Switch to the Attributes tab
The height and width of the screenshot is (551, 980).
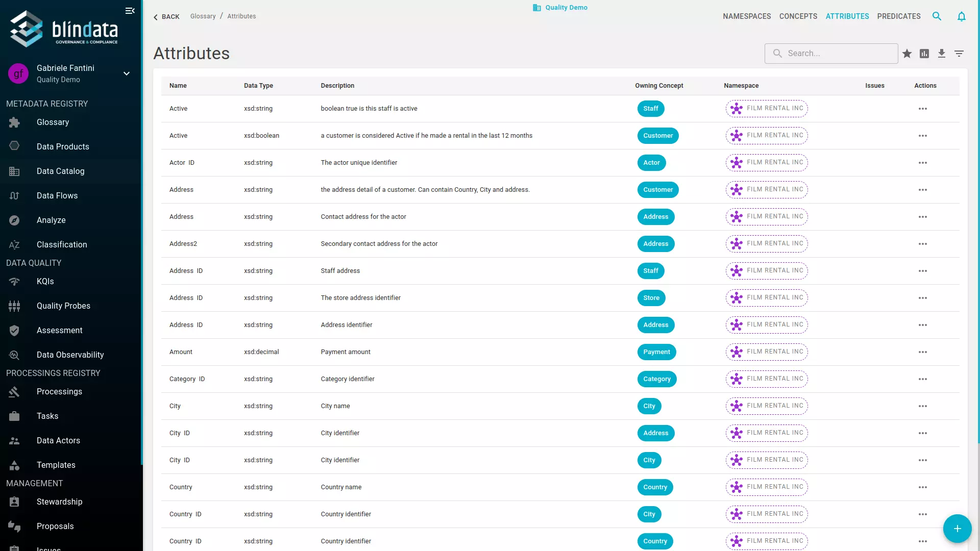click(x=847, y=16)
